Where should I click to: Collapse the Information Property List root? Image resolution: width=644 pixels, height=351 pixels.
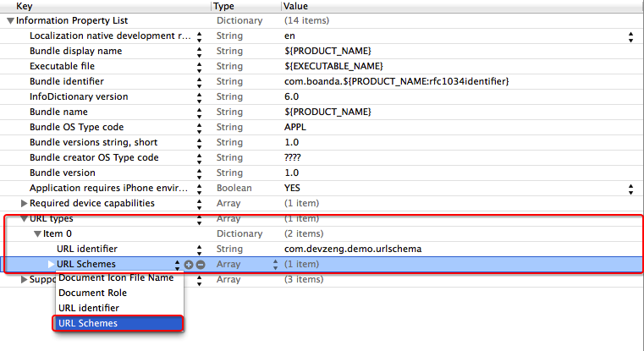click(x=10, y=20)
